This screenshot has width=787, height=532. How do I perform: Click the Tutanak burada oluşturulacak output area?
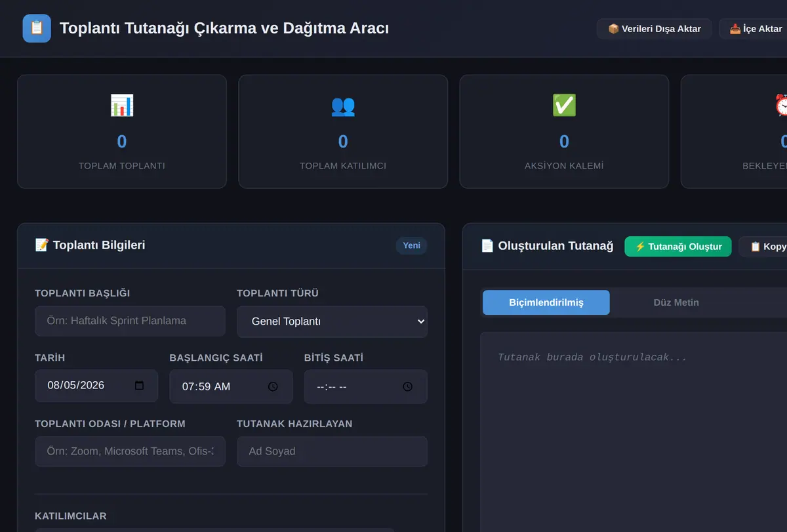(634, 432)
